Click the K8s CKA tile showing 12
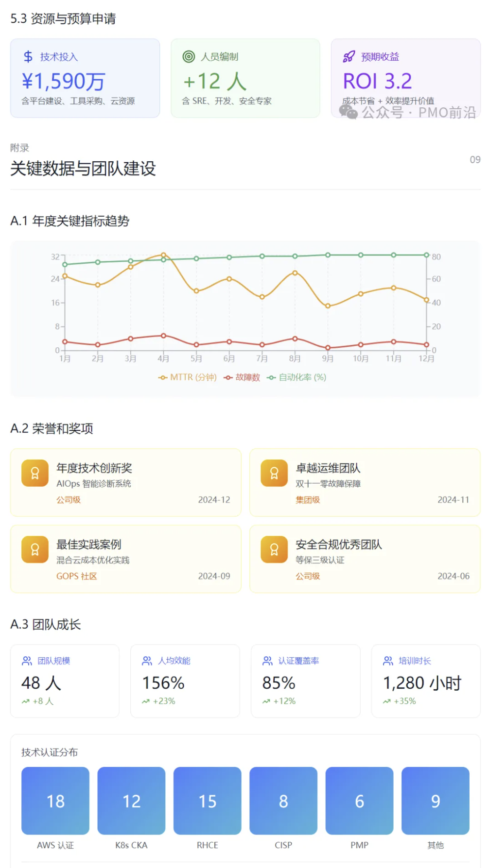489x868 pixels. coord(131,800)
